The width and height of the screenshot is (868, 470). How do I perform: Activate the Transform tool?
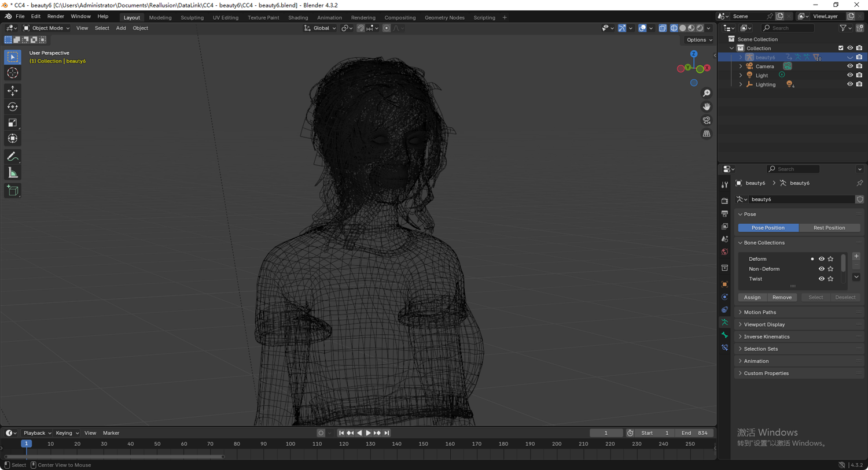[13, 139]
